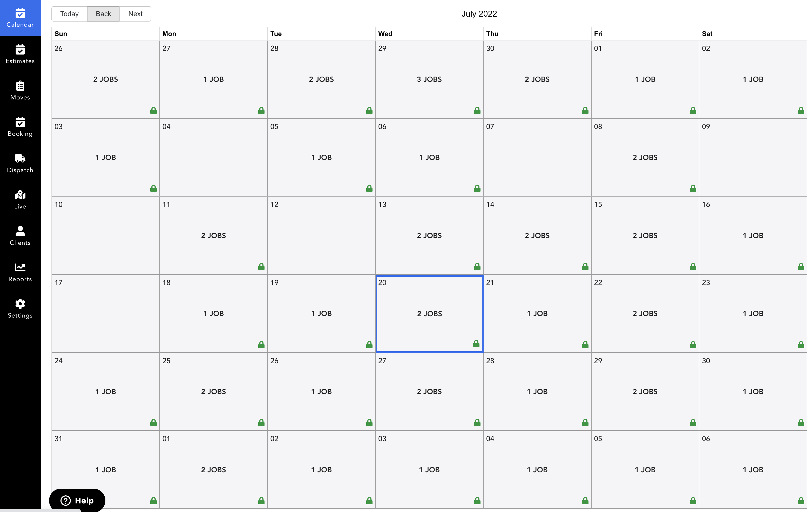Screen dimensions: 812x512
Task: Click the Back navigation button
Action: pyautogui.click(x=103, y=13)
